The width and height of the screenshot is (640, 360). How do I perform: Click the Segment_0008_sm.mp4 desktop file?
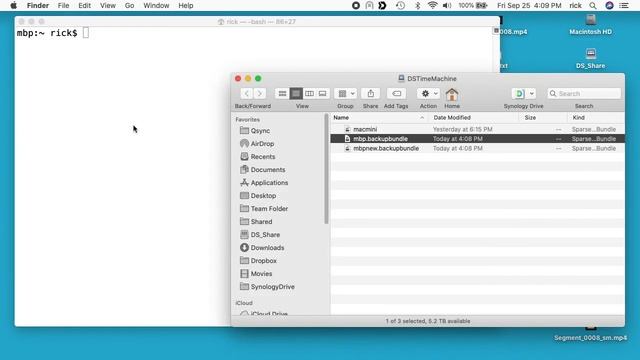[591, 338]
